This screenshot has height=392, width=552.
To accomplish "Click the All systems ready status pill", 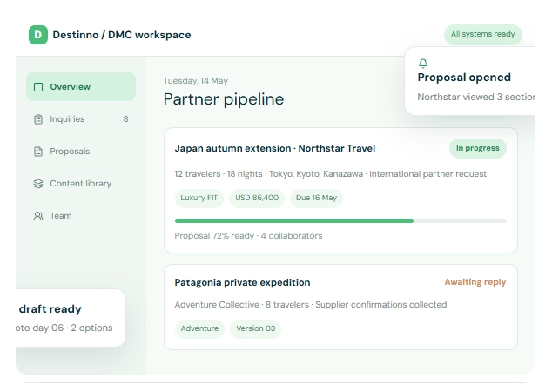I will pyautogui.click(x=483, y=34).
